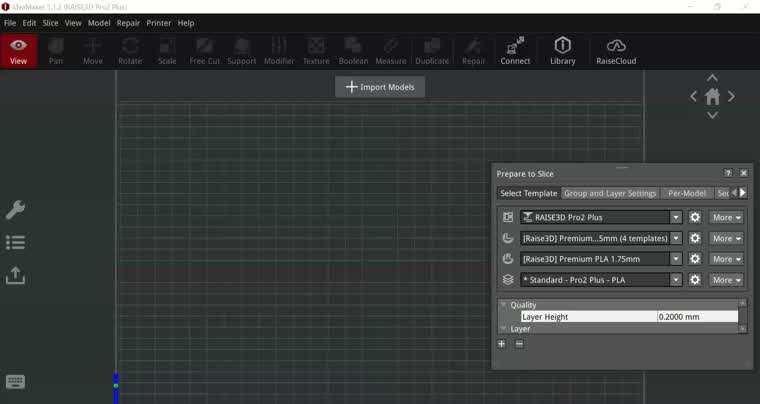Image resolution: width=760 pixels, height=404 pixels.
Task: Select the Scale tool
Action: click(x=167, y=51)
